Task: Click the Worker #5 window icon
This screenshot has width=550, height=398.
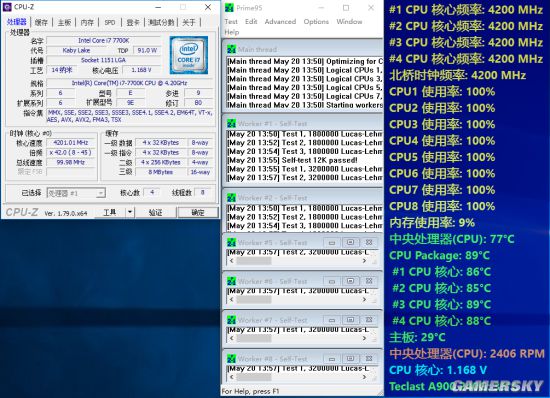Action: [231, 243]
